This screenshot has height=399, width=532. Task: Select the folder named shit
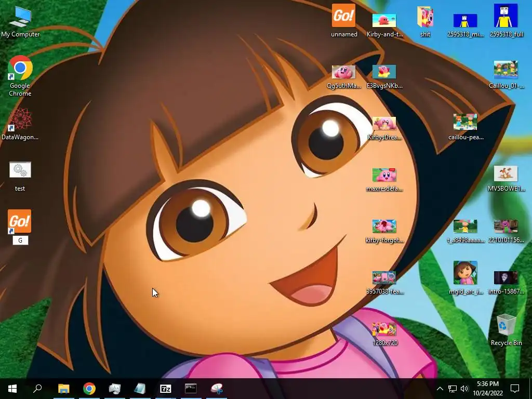[x=425, y=21]
